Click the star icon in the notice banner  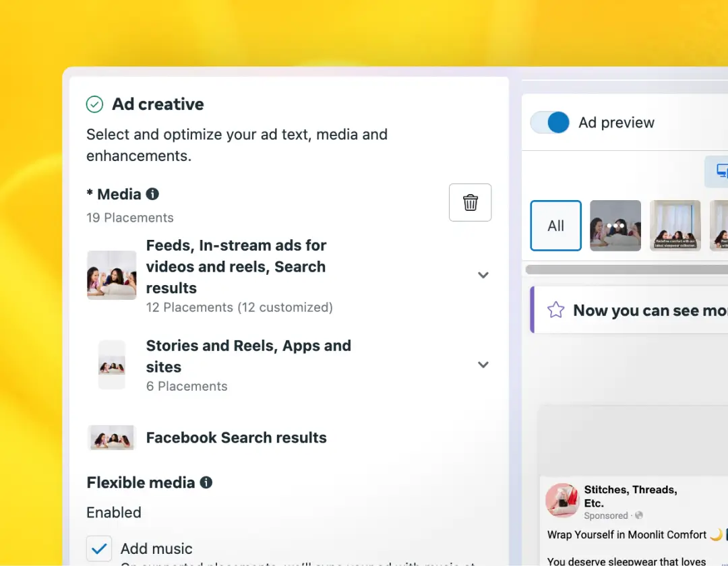click(x=555, y=310)
